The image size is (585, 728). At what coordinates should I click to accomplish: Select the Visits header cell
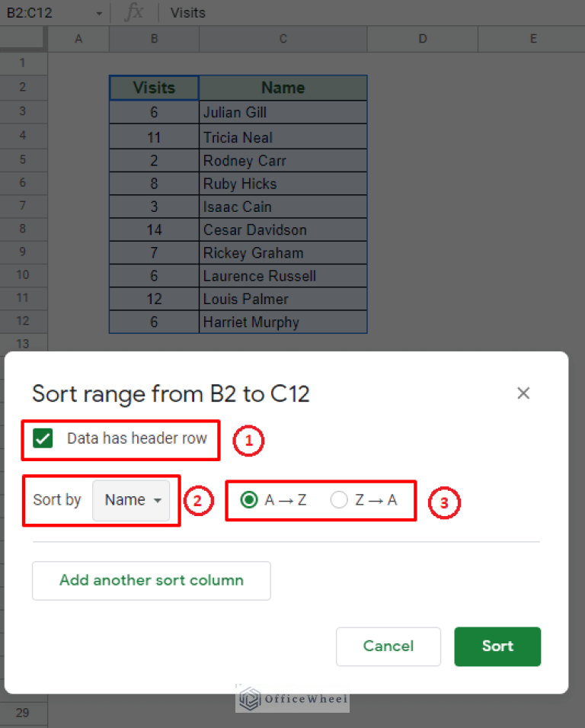[154, 88]
